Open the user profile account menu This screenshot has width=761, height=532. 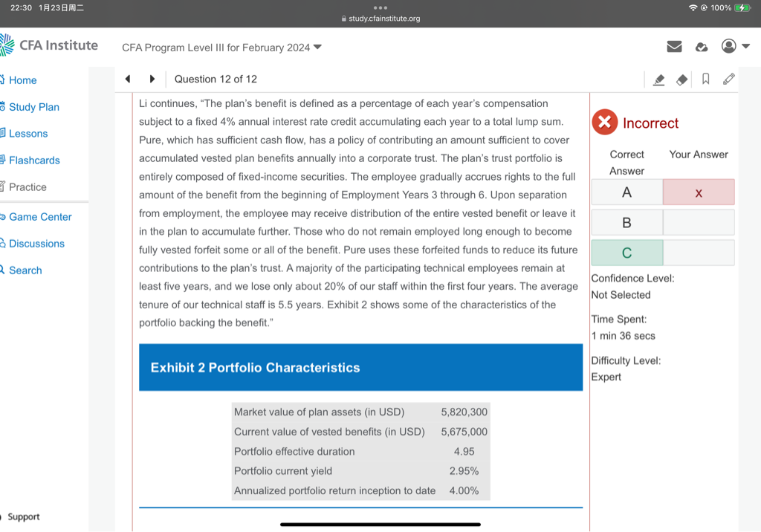(x=735, y=47)
